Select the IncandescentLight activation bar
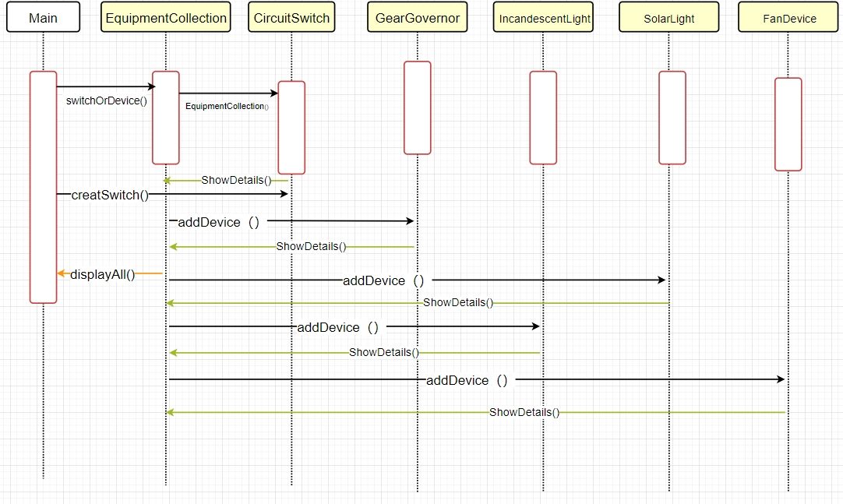Viewport: 843px width, 504px height. point(543,117)
